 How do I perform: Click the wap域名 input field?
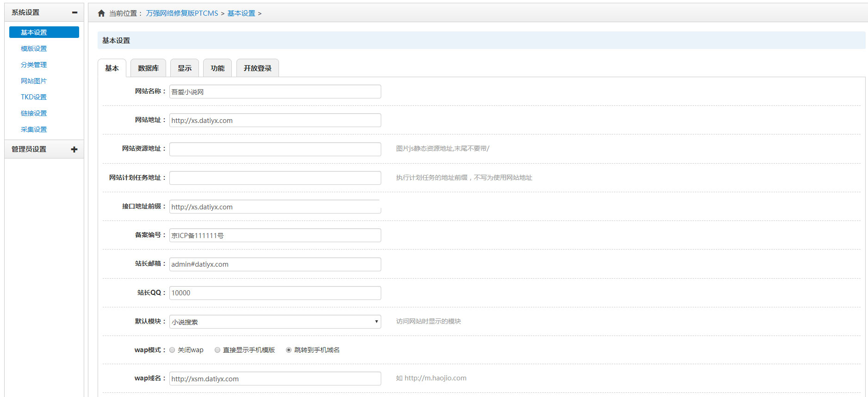tap(275, 379)
